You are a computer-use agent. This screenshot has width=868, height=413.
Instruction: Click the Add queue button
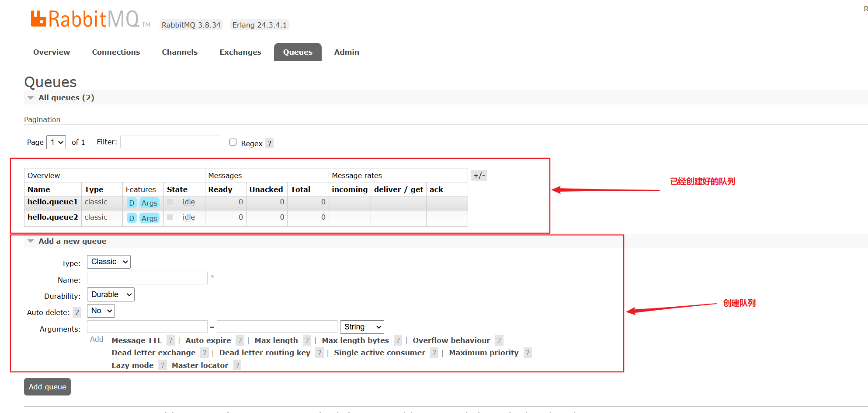coord(47,387)
